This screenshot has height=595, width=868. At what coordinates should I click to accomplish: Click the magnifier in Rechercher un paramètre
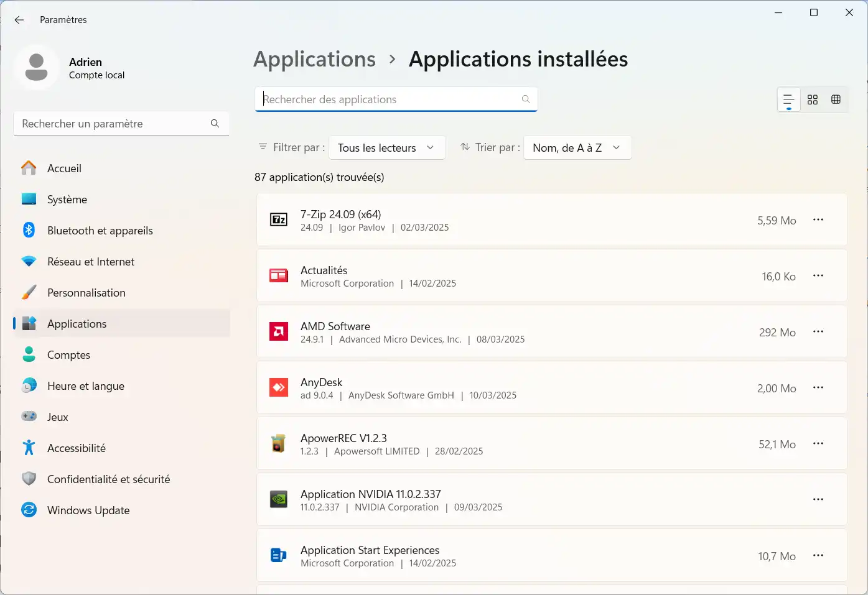215,124
